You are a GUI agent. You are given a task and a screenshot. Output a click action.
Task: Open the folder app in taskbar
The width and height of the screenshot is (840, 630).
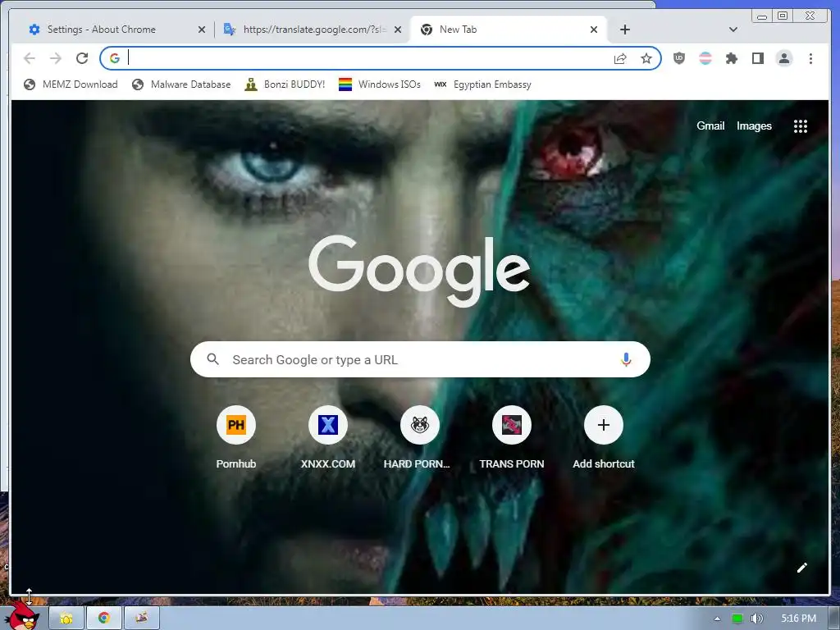(x=66, y=619)
